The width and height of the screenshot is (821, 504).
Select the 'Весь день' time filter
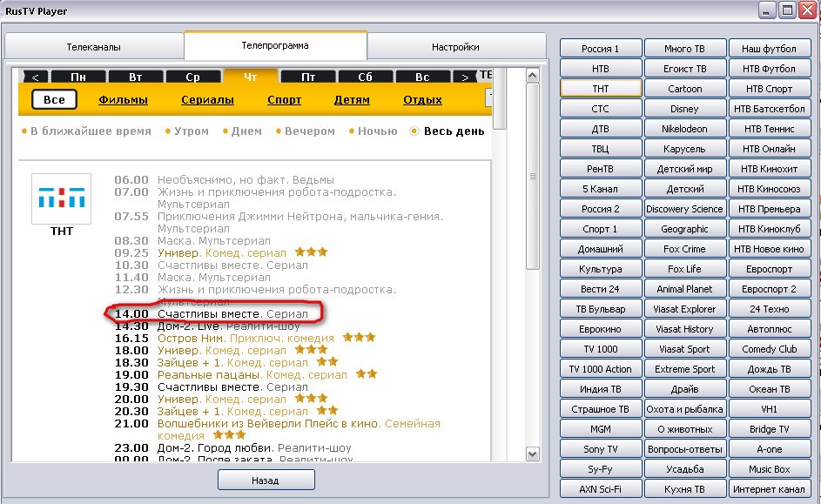click(446, 131)
